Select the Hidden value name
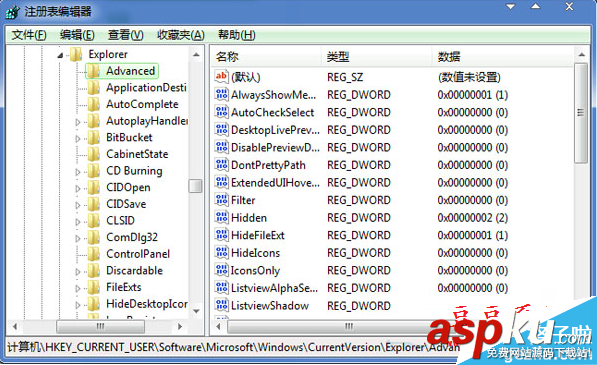 (x=249, y=218)
